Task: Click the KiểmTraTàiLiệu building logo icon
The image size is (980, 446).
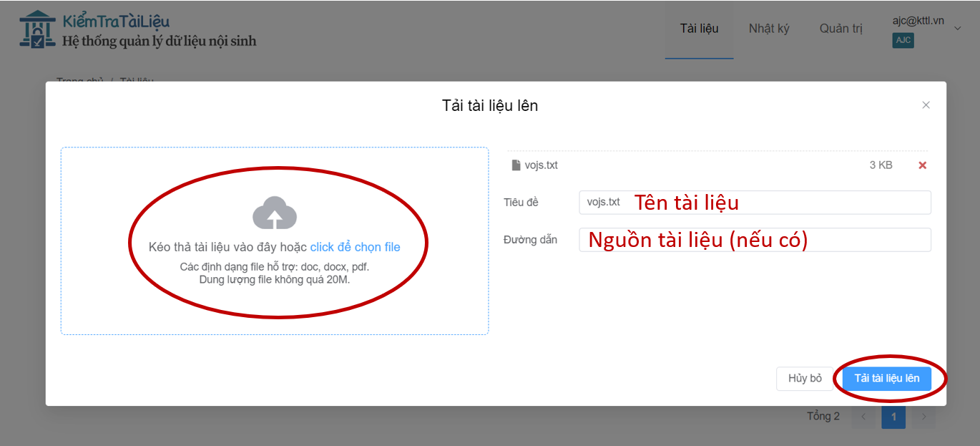Action: point(37,30)
